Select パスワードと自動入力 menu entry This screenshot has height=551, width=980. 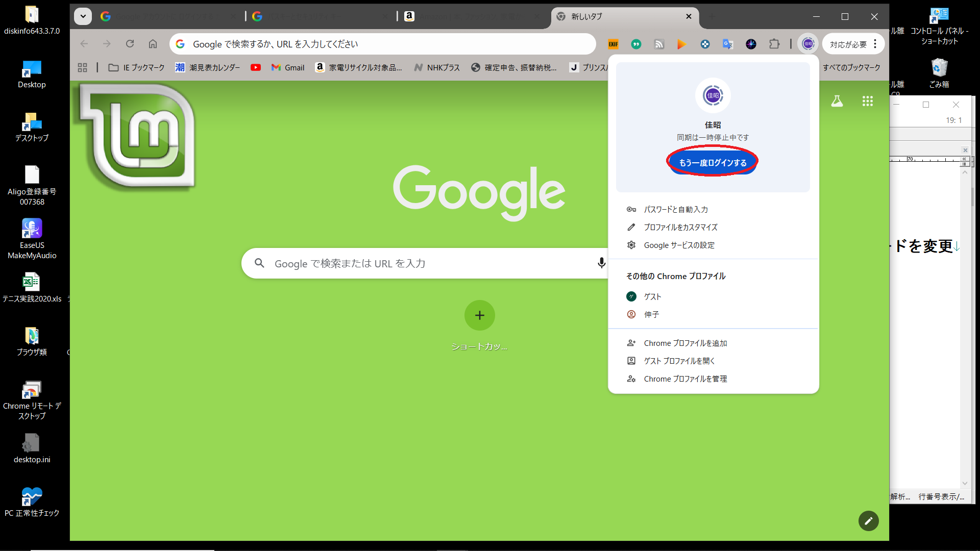point(675,209)
